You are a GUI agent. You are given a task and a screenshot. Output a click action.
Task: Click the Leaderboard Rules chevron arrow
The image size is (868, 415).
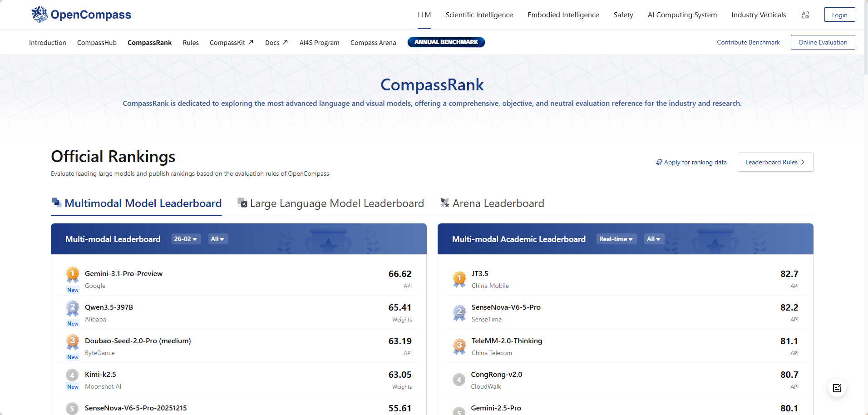(803, 162)
